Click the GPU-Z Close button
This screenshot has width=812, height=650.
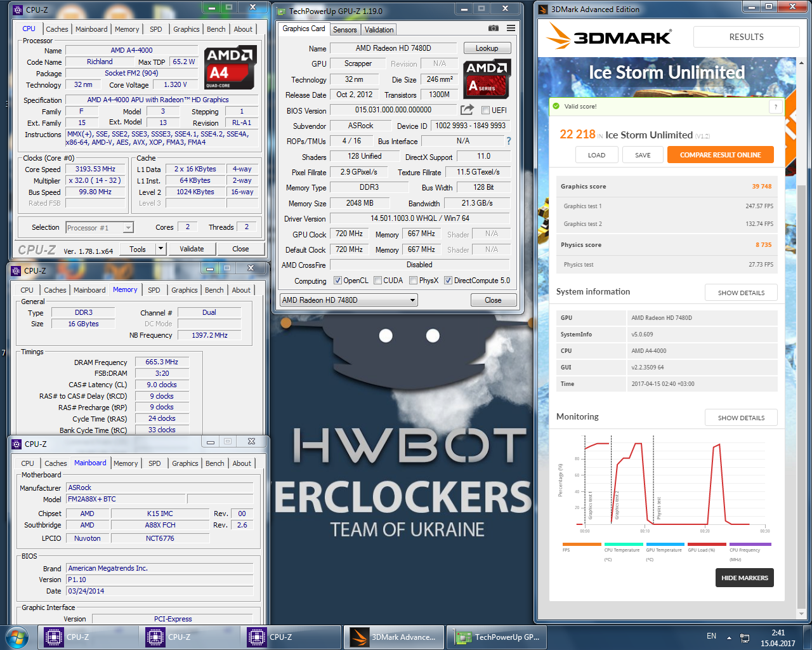[x=493, y=300]
